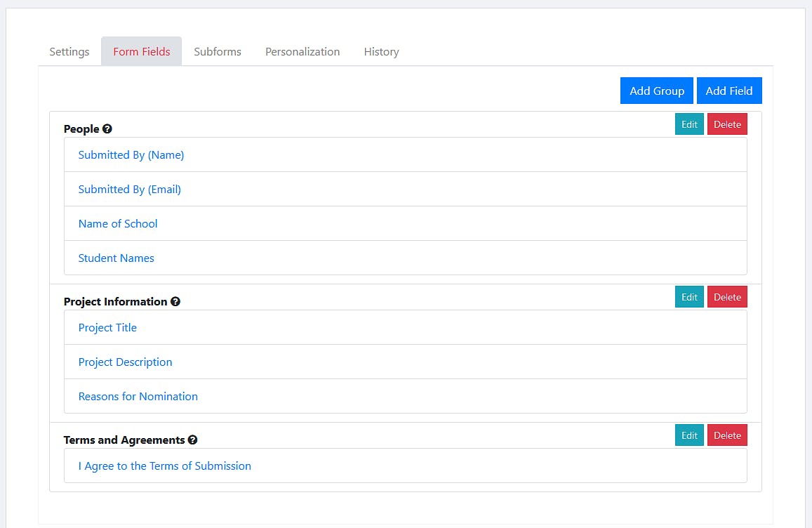This screenshot has height=528, width=812.
Task: Open the Submitted By (Name) field
Action: pos(131,155)
